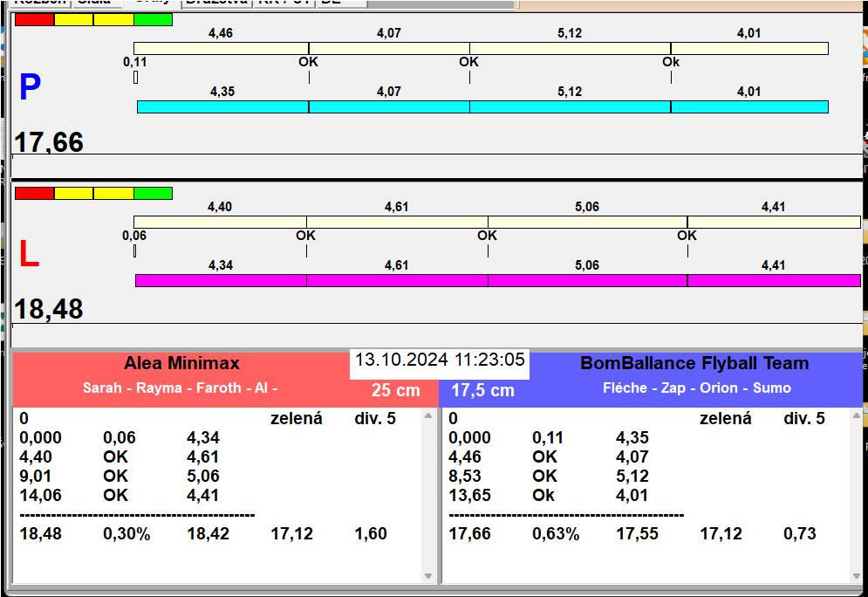Click the green start light in lane L
The image size is (868, 597).
click(x=153, y=193)
